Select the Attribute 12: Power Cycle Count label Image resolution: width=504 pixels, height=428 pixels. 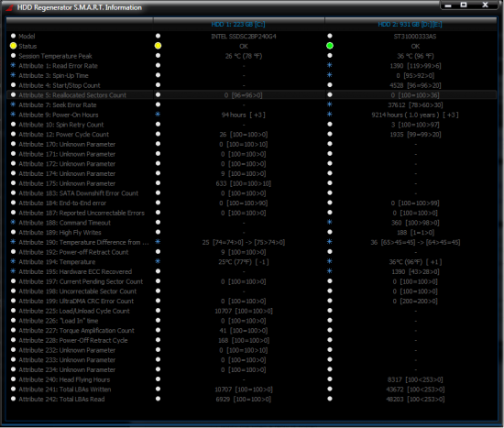[x=63, y=135]
